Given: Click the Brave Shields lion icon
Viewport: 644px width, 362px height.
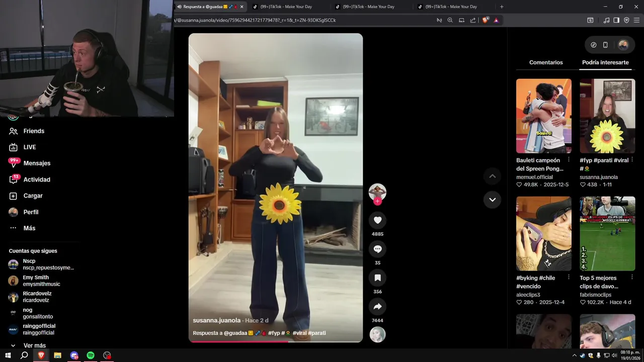Looking at the screenshot, I should 485,20.
